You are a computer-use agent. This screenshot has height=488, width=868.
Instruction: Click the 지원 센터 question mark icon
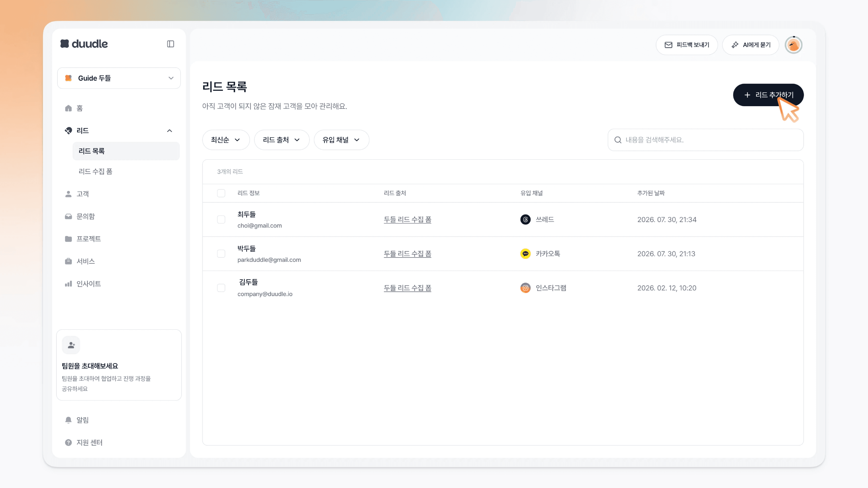point(68,443)
